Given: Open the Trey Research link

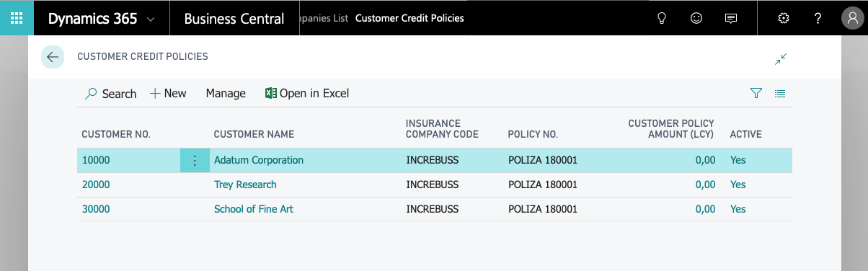Looking at the screenshot, I should 245,185.
